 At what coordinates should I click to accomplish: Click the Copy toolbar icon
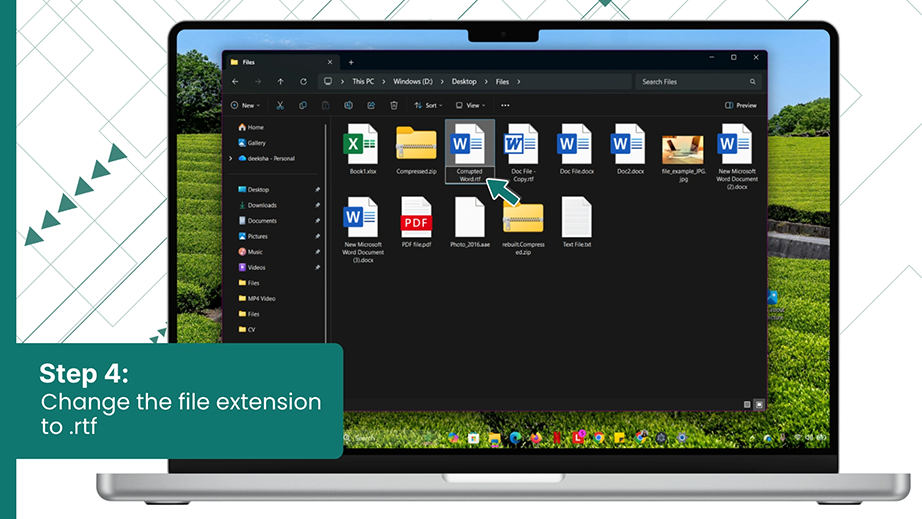(x=303, y=105)
